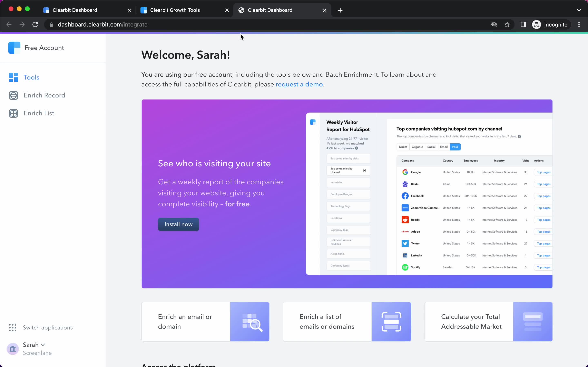Image resolution: width=588 pixels, height=367 pixels.
Task: Expand Top companies by visits section
Action: pyautogui.click(x=347, y=158)
